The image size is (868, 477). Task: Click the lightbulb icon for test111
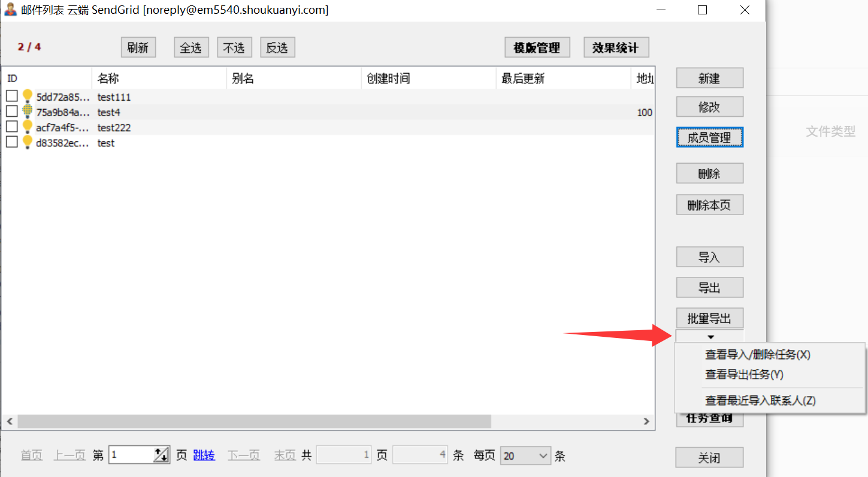(27, 96)
